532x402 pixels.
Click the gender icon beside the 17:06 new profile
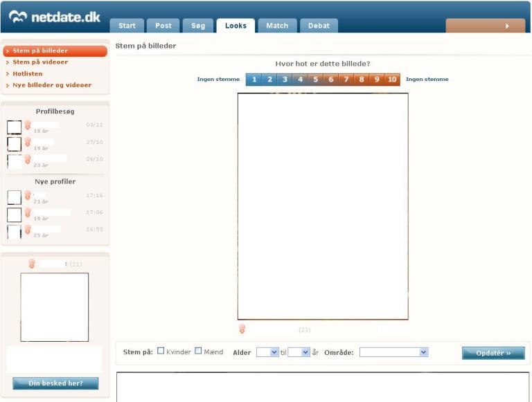[28, 212]
